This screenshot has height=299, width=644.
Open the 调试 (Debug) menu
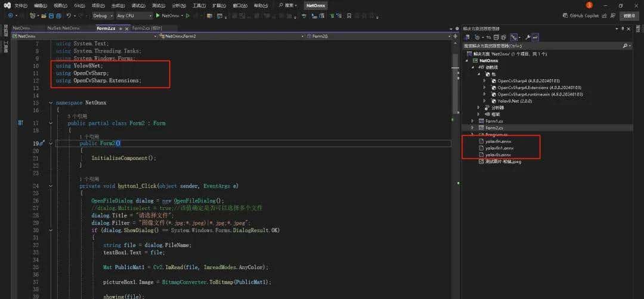point(138,5)
